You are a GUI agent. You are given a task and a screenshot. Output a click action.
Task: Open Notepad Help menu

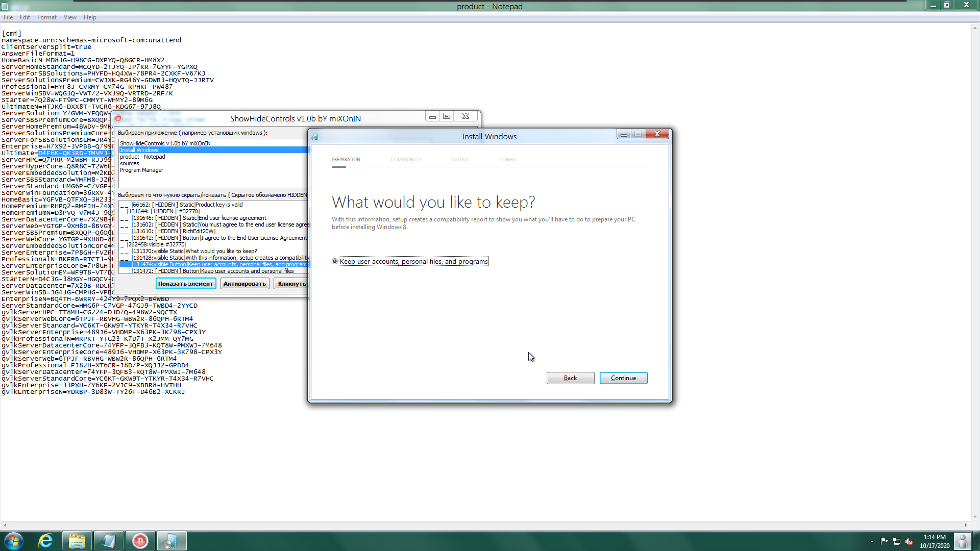coord(90,17)
